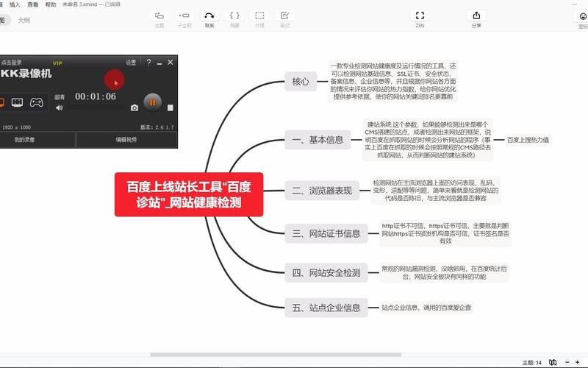Click the 概要 (Summary) braces icon
This screenshot has height=368, width=588.
[x=234, y=15]
